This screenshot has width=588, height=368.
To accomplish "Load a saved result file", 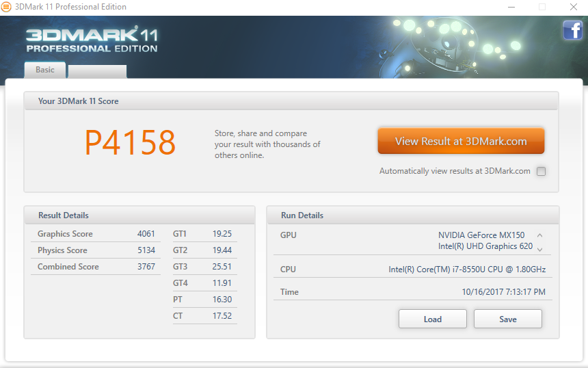I will coord(433,319).
